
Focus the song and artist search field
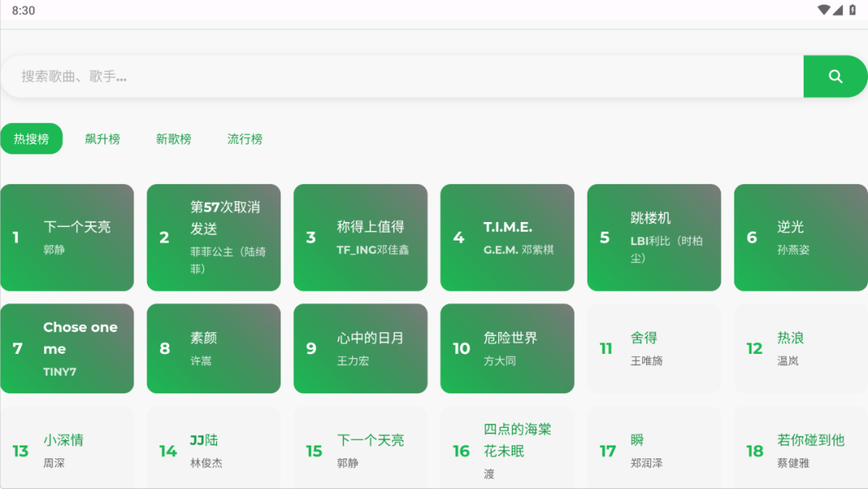click(402, 76)
